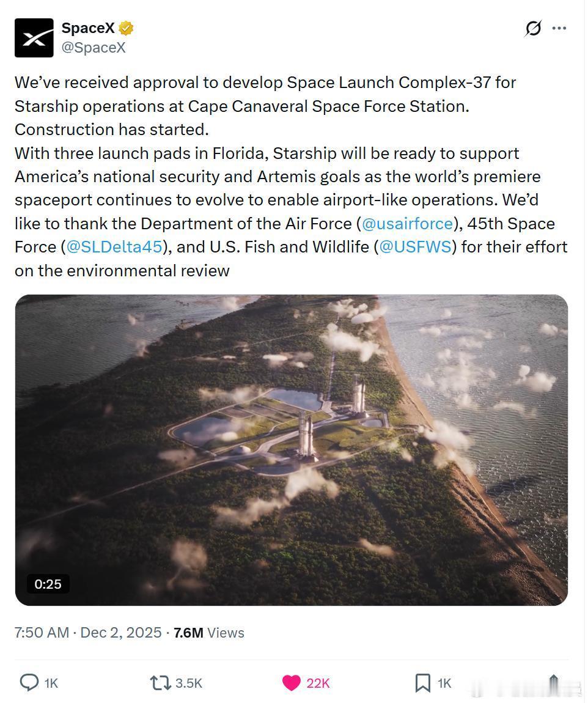Click the 22K likes count
The width and height of the screenshot is (588, 703).
[318, 683]
